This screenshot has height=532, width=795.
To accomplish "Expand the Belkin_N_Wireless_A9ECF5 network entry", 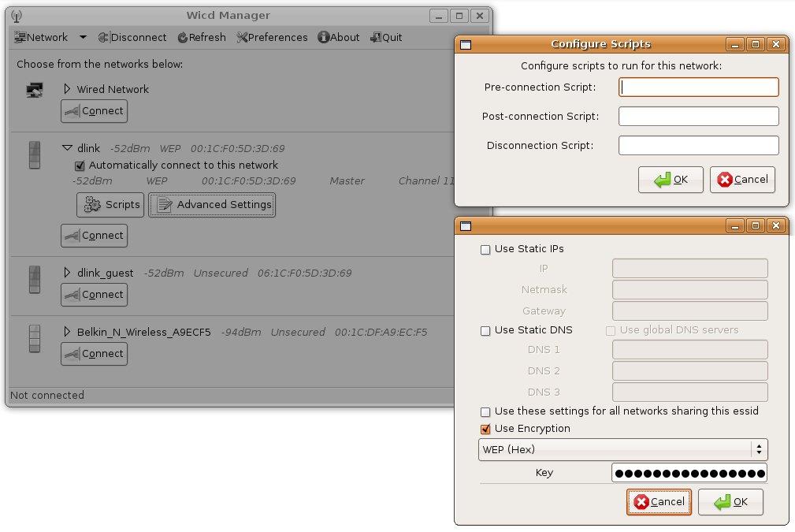I will pos(67,332).
